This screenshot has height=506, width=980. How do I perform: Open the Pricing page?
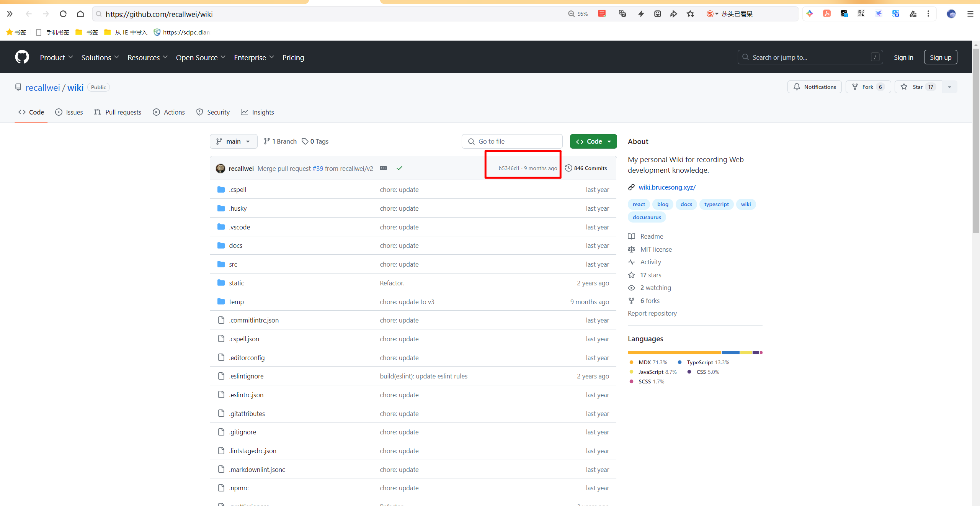[293, 57]
